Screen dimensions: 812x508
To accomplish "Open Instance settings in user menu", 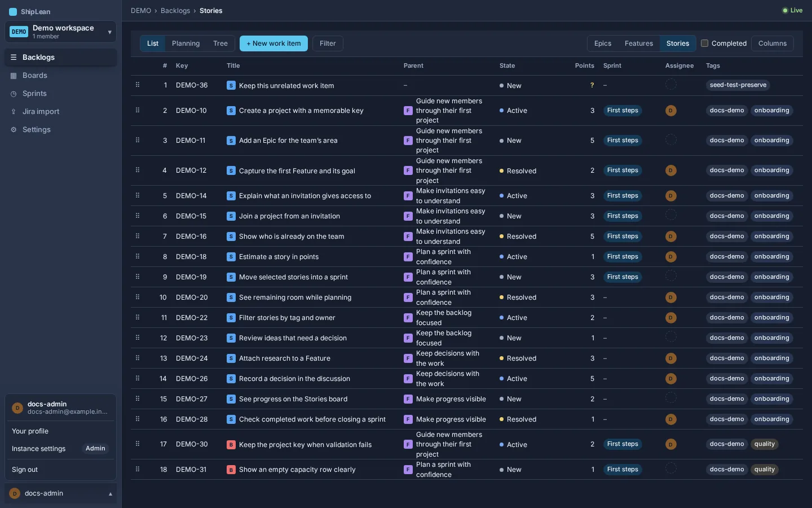I will tap(60, 449).
